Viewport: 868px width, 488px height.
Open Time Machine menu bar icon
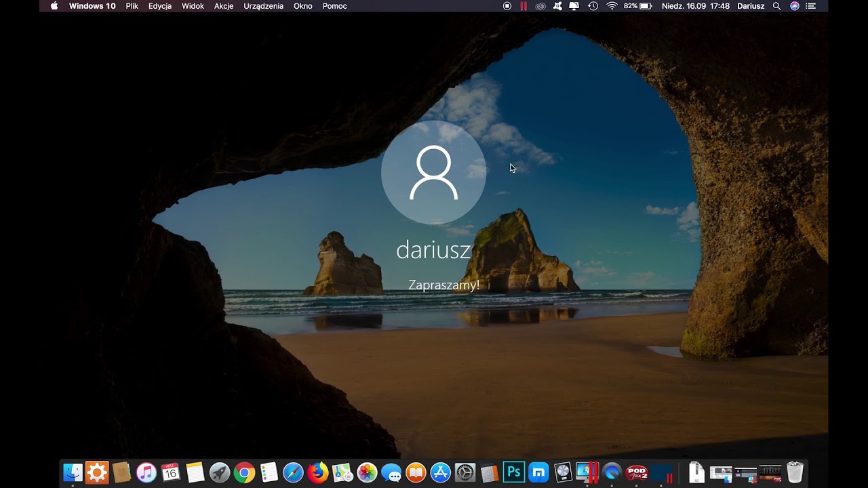click(593, 6)
